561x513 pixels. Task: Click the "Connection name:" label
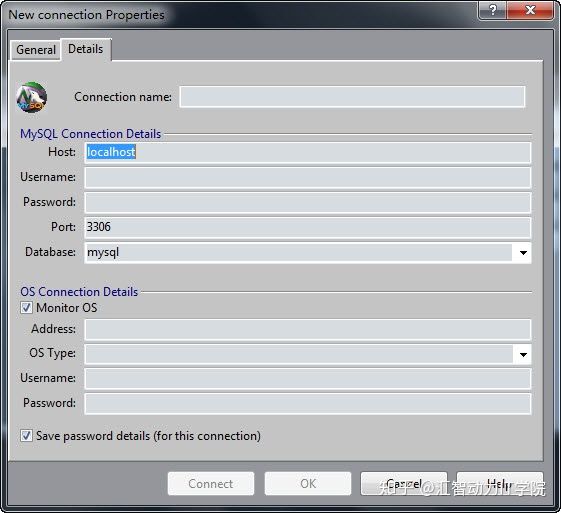coord(123,97)
